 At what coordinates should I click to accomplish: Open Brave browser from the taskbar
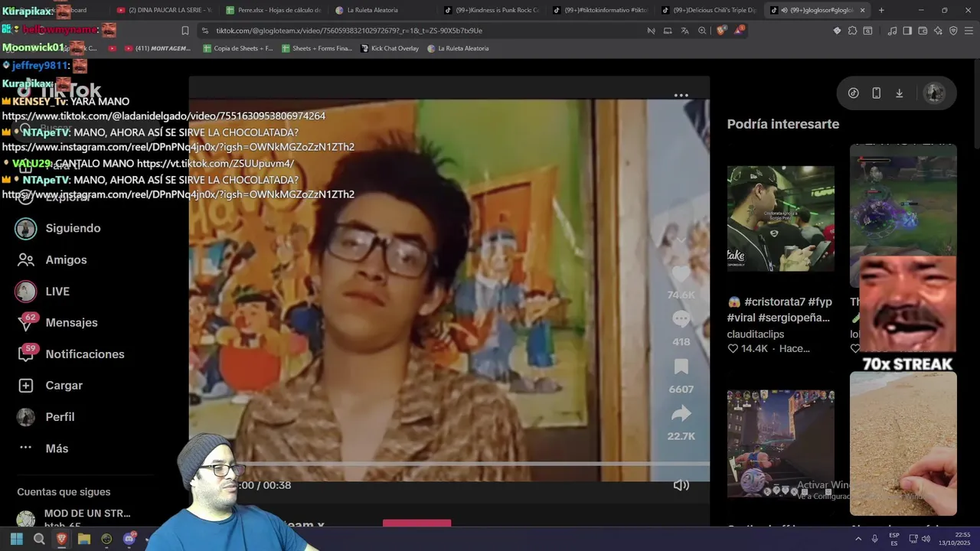[62, 539]
